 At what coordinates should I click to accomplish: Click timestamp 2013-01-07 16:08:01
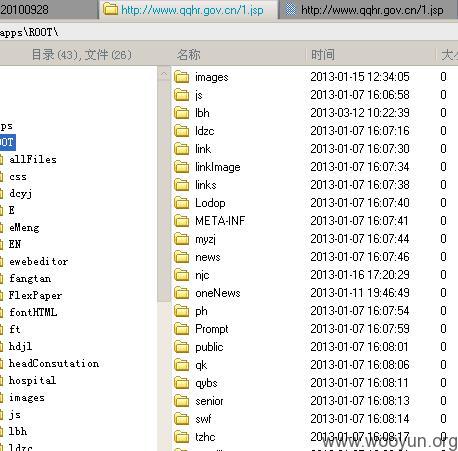point(359,347)
